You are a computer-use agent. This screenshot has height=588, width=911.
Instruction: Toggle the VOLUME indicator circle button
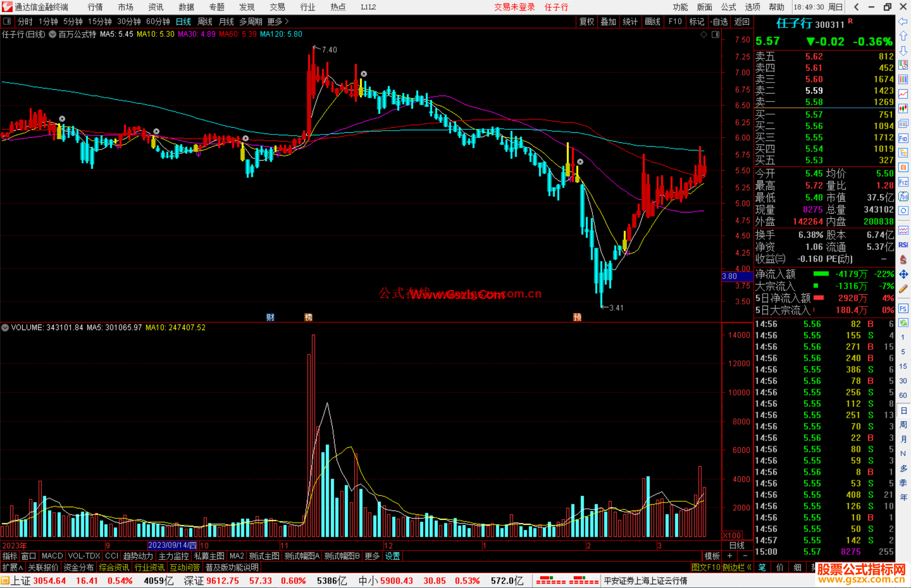[x=5, y=328]
